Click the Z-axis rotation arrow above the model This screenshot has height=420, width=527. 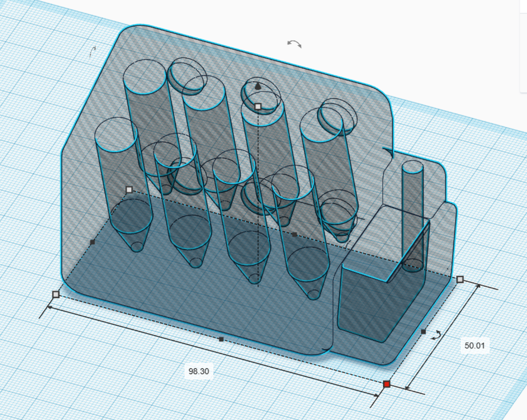coord(294,43)
